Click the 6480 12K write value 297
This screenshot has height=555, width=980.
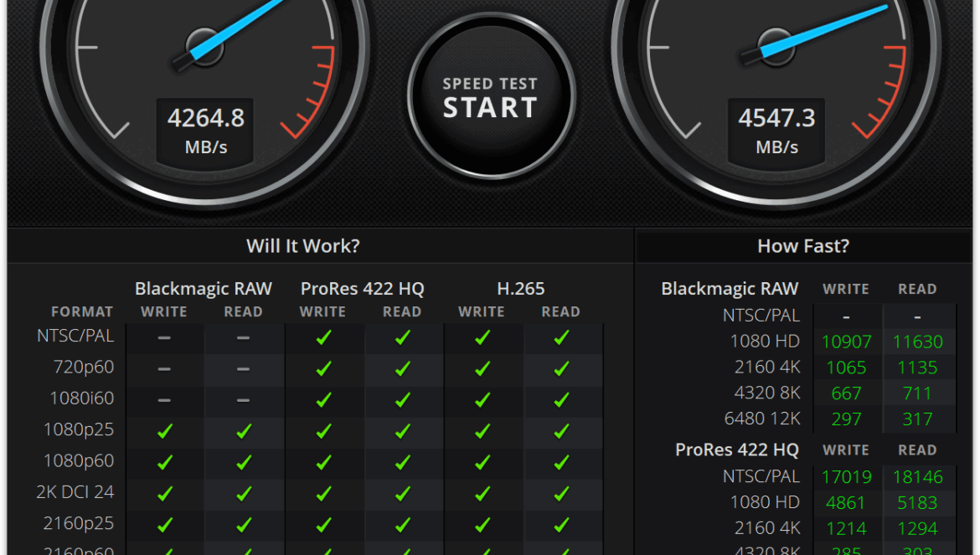click(846, 419)
